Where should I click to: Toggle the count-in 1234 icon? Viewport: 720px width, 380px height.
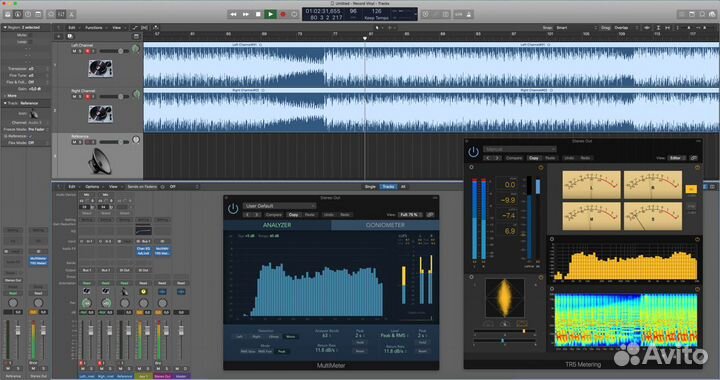[x=458, y=14]
